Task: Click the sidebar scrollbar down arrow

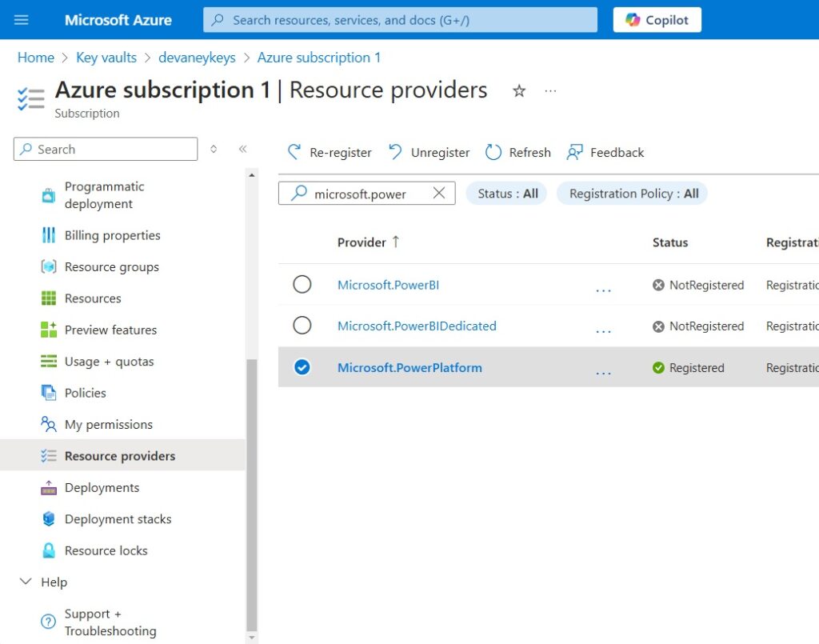Action: tap(252, 638)
